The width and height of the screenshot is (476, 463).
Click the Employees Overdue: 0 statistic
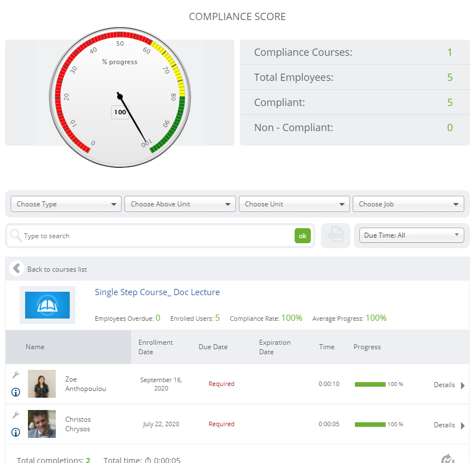pyautogui.click(x=127, y=318)
